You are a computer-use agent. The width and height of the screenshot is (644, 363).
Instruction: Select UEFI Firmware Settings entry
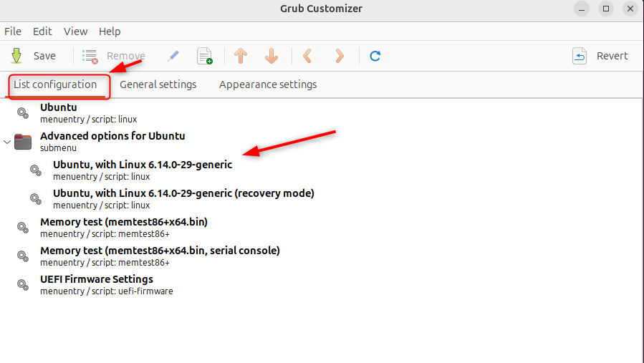[322, 285]
